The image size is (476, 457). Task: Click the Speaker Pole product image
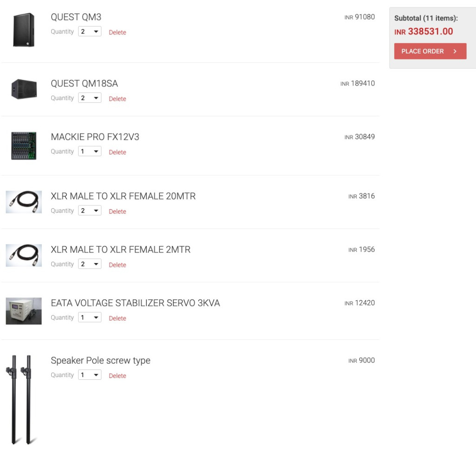tap(21, 399)
